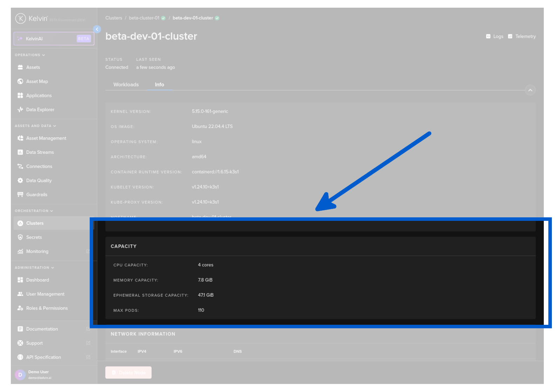The image size is (555, 392).
Task: Open the Demo User profile avatar
Action: click(20, 374)
